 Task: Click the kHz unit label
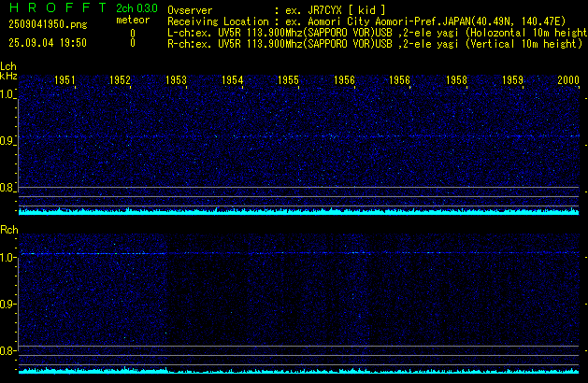(8, 76)
